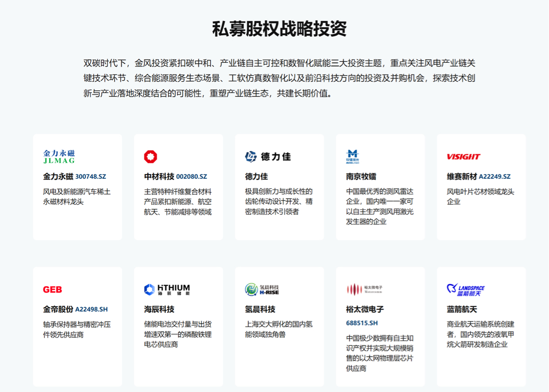Click the HiTHIUM 海辰储能 logo
The width and height of the screenshot is (549, 392).
coord(167,290)
